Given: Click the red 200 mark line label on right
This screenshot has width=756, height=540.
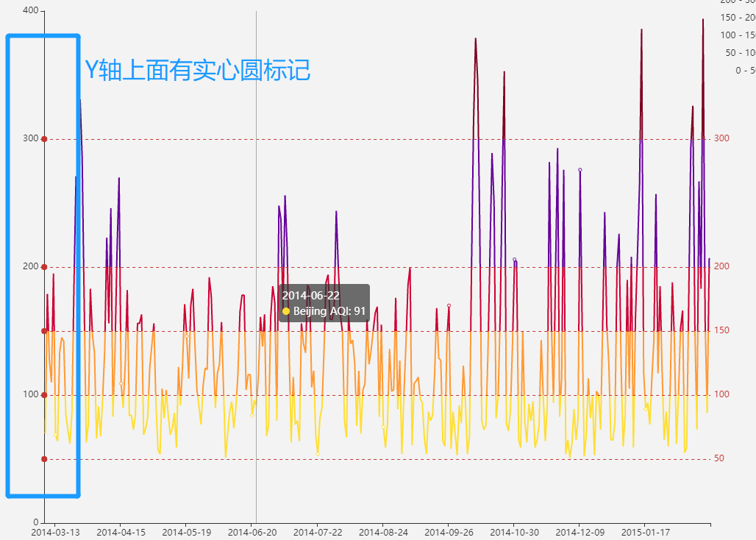Looking at the screenshot, I should (x=721, y=266).
